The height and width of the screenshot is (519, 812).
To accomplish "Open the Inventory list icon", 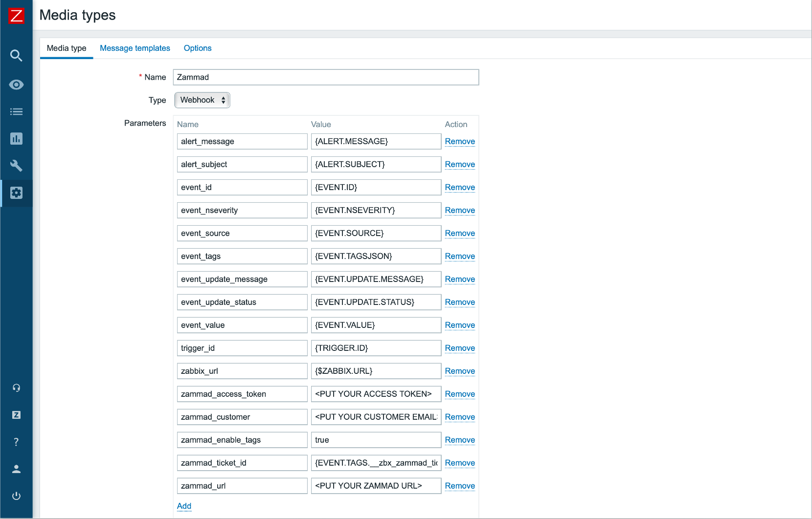I will pos(16,112).
